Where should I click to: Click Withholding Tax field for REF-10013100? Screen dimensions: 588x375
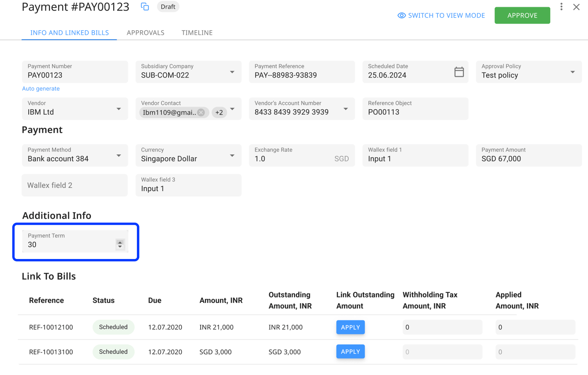tap(443, 352)
